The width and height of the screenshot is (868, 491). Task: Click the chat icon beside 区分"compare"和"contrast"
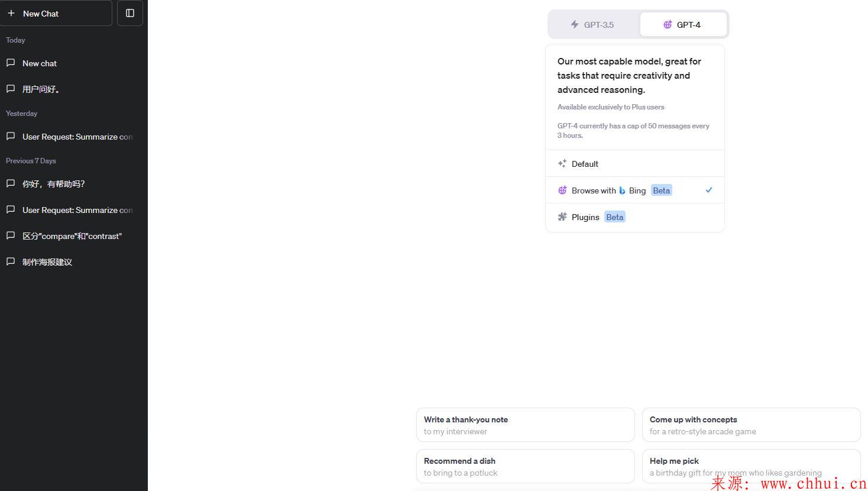coord(11,235)
